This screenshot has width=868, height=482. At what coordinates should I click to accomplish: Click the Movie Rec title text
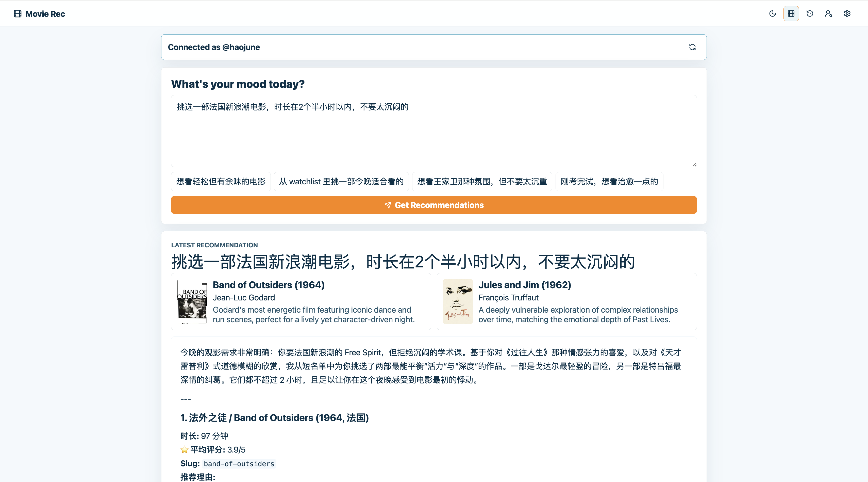tap(45, 14)
